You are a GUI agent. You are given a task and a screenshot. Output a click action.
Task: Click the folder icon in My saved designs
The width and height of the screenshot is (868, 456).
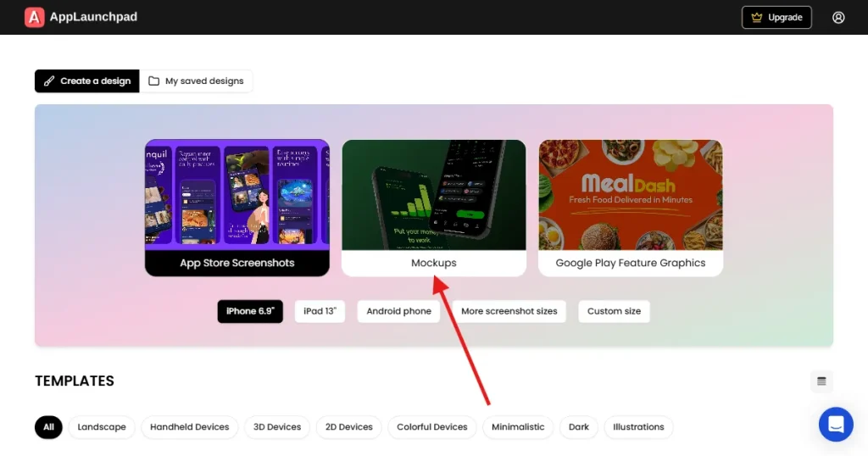click(154, 81)
